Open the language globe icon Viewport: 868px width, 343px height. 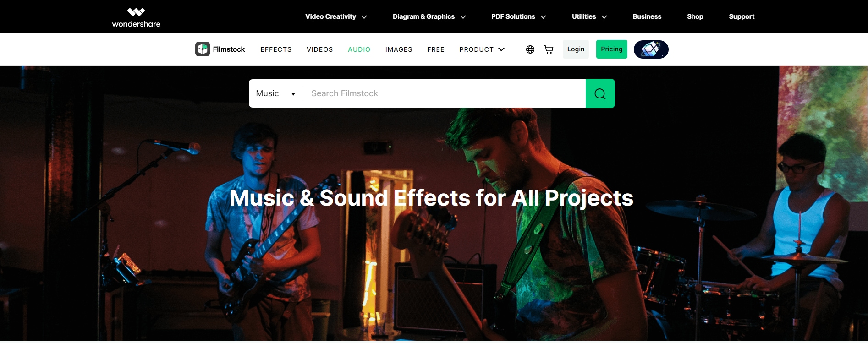click(x=530, y=49)
